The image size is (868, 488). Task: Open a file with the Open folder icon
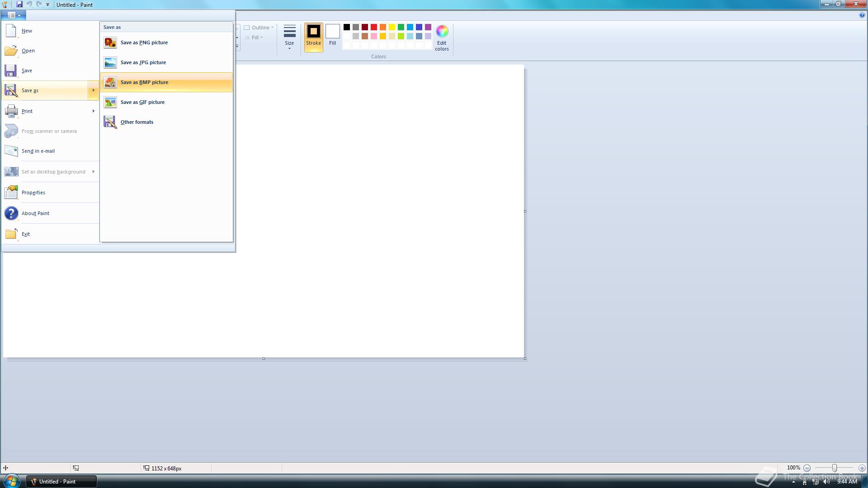(11, 51)
